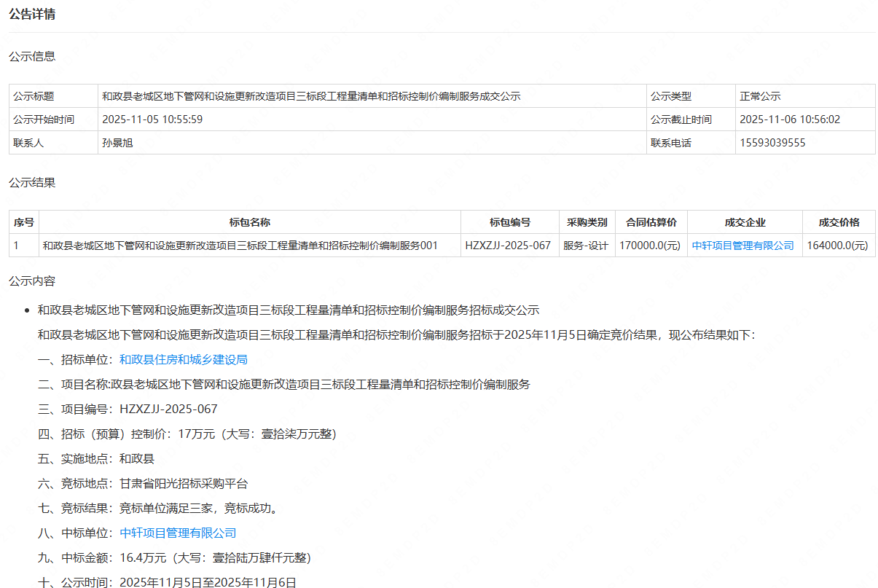
Task: Click 中轩项目管理有限公司 link beside 中标单位
Action: click(178, 533)
